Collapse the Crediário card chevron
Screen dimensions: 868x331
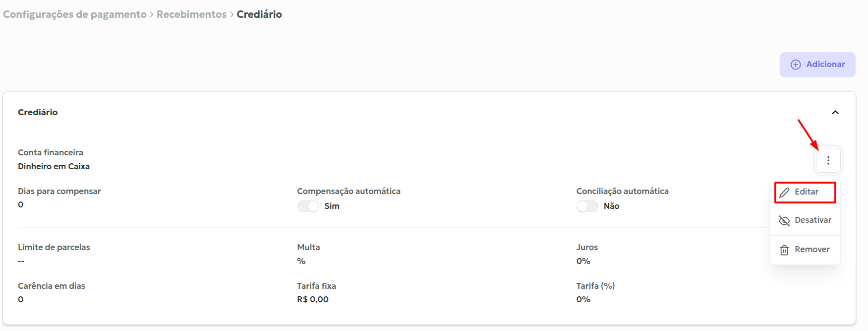[x=835, y=112]
